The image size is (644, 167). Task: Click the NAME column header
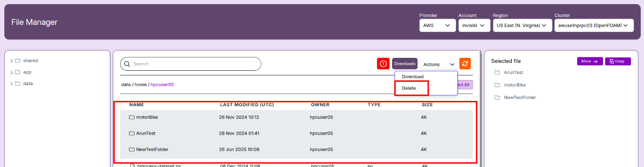136,105
